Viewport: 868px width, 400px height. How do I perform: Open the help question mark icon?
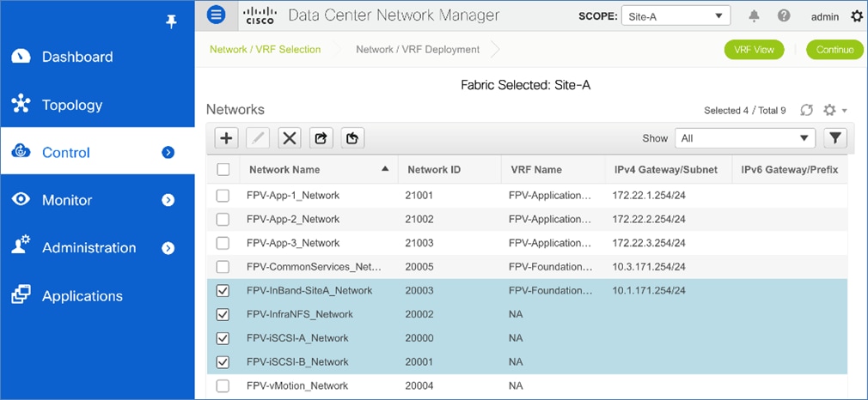click(x=784, y=15)
